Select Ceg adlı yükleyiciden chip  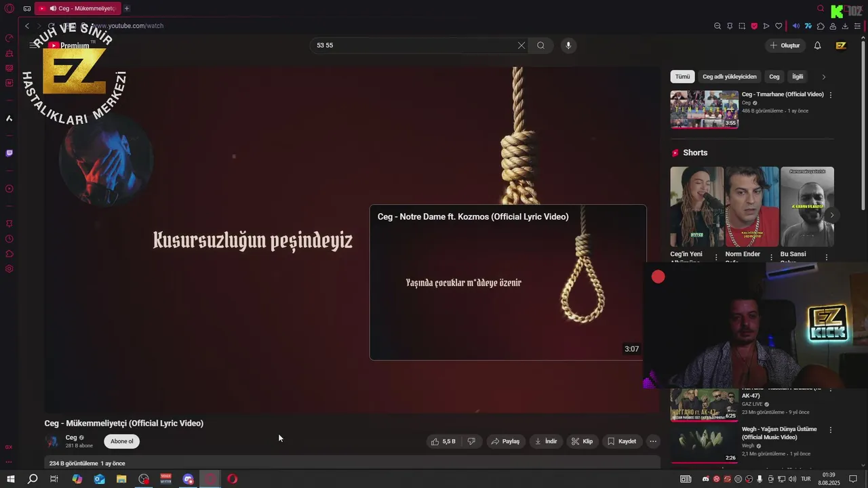[x=730, y=77]
